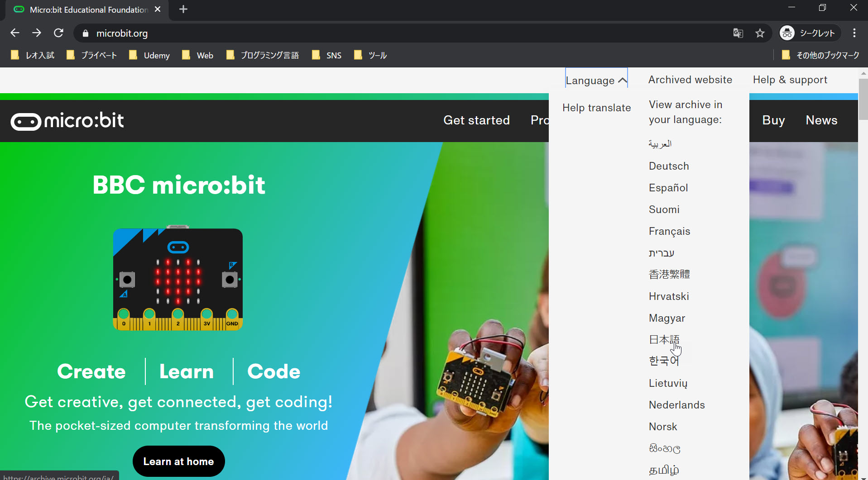Click the micro:bit board illustration

click(x=177, y=279)
